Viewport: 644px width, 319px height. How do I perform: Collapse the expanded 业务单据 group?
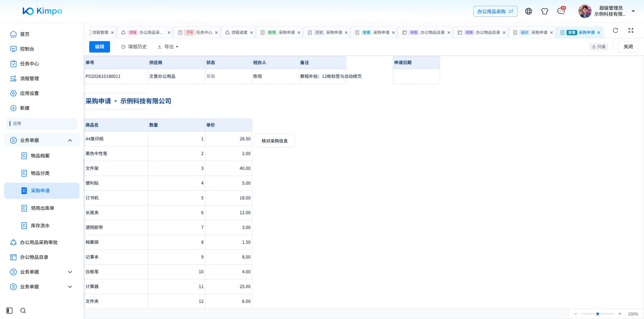tap(70, 140)
